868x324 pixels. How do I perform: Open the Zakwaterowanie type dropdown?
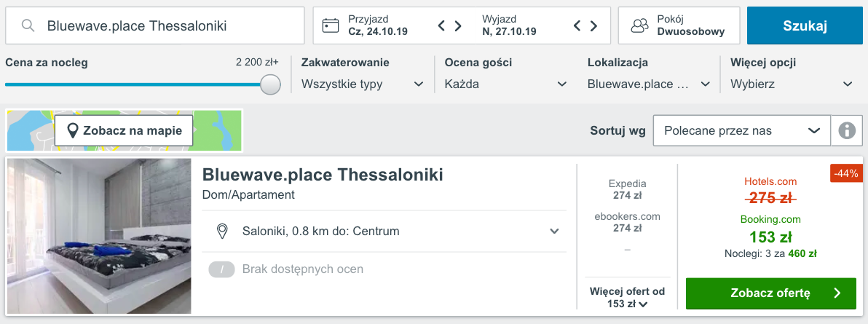click(x=363, y=84)
